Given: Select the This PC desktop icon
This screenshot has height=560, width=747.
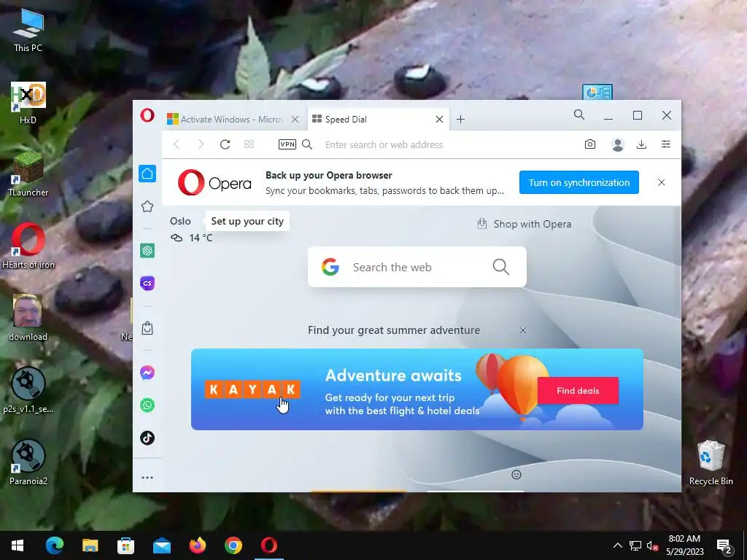Looking at the screenshot, I should pyautogui.click(x=28, y=31).
